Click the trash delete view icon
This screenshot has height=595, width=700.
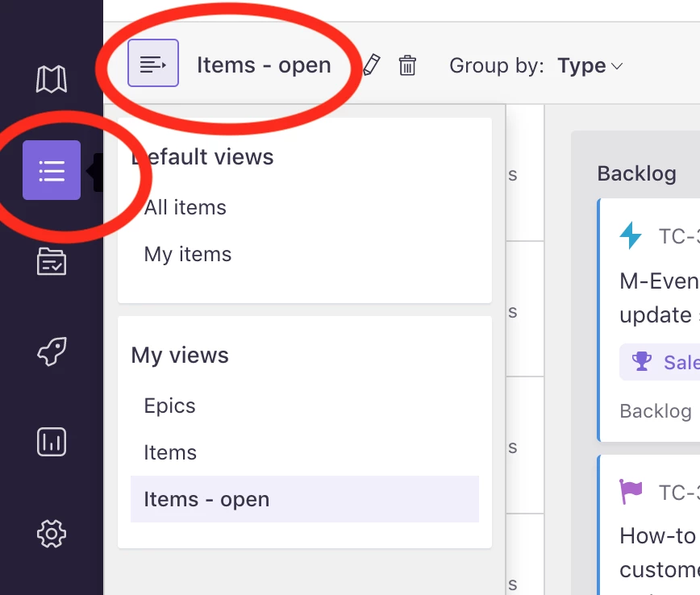tap(407, 65)
